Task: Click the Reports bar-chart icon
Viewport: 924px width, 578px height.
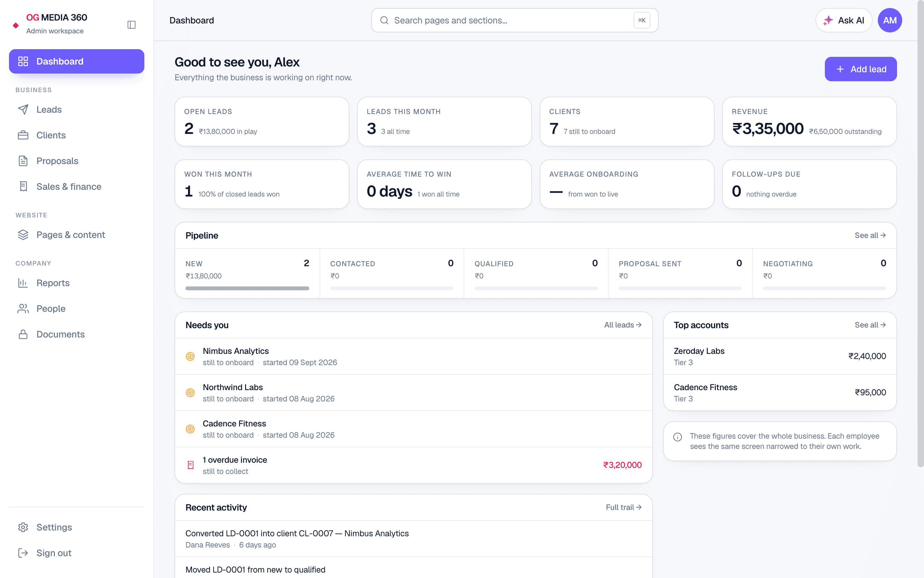Action: point(23,283)
